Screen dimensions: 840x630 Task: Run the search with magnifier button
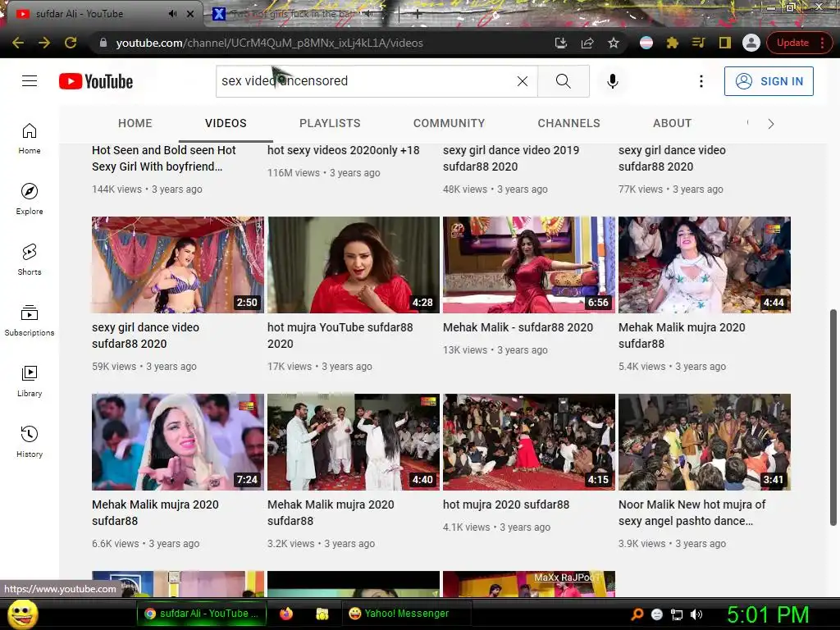click(563, 81)
